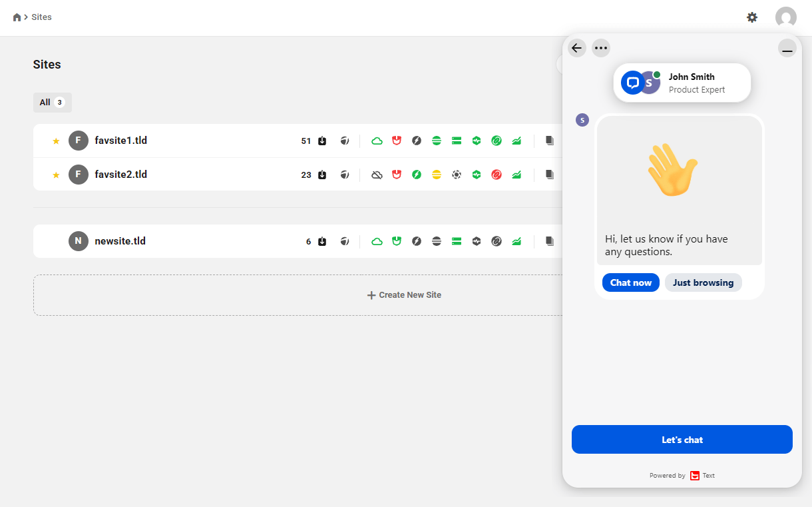812x507 pixels.
Task: Go to the home breadcrumb icon
Action: [17, 17]
